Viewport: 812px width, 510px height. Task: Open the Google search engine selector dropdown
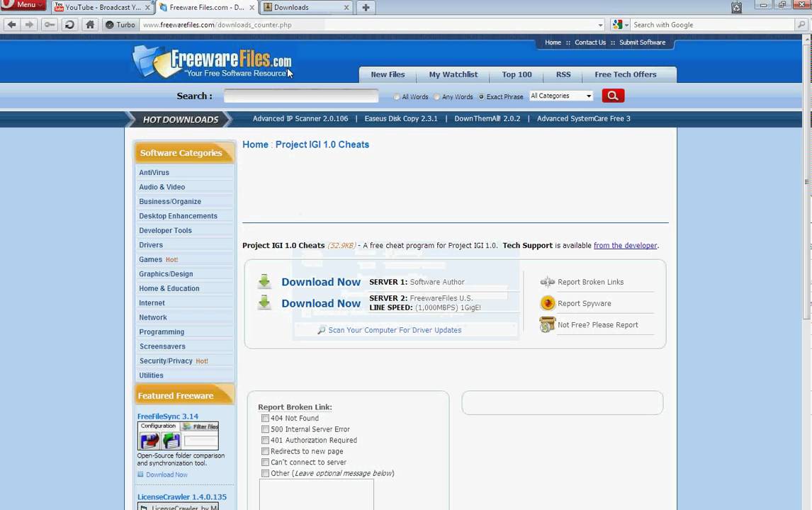point(620,24)
